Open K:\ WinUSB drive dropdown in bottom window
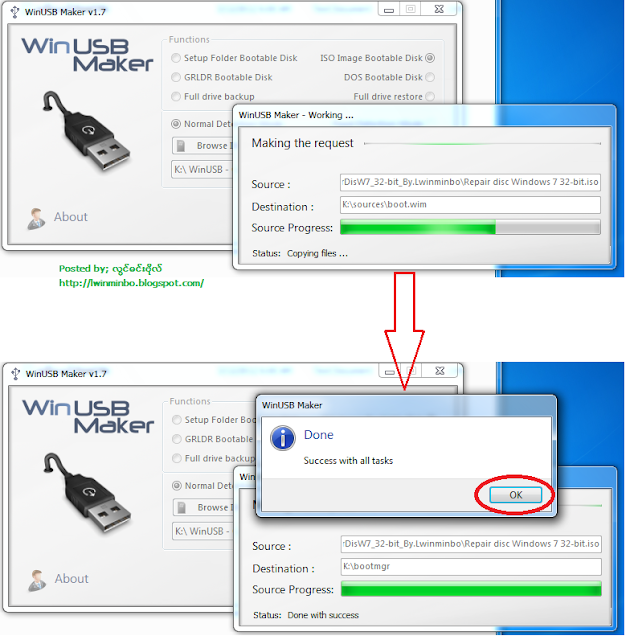The image size is (630, 640). (x=203, y=531)
